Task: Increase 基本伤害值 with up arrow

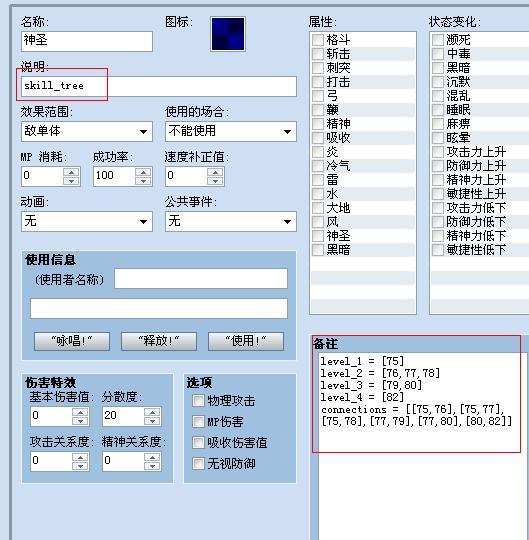Action: tap(80, 412)
